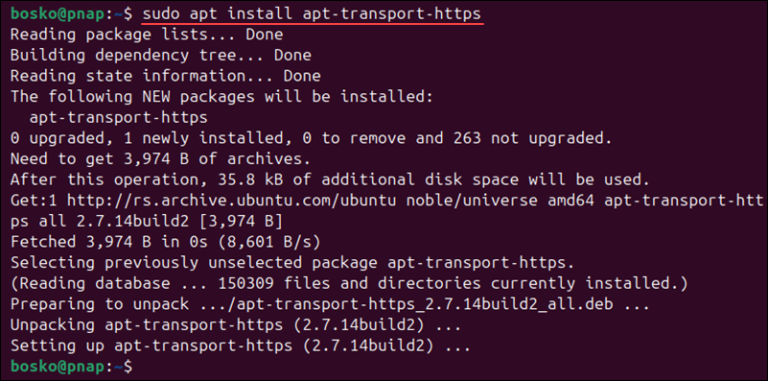Click the indented apt-transport-https package name

pos(119,118)
